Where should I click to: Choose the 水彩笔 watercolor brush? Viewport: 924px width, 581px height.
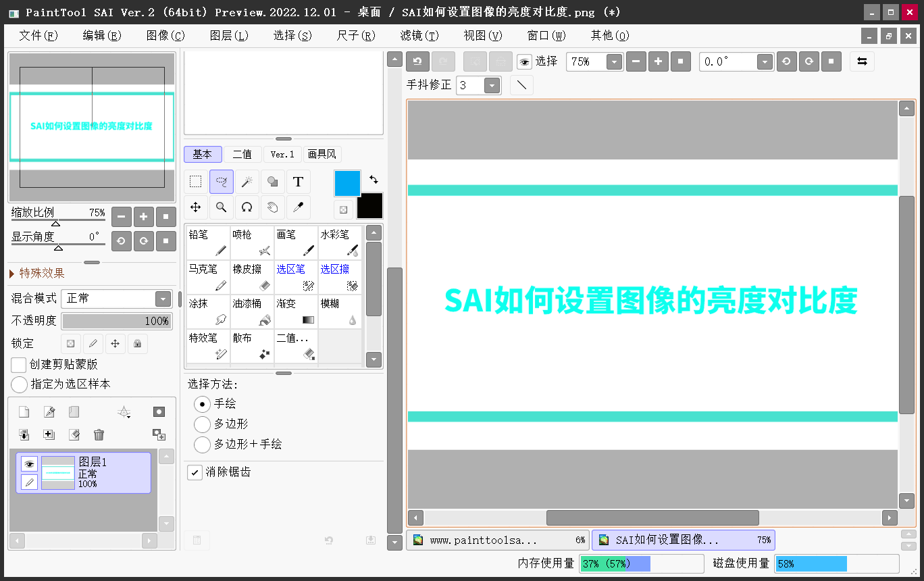(340, 243)
